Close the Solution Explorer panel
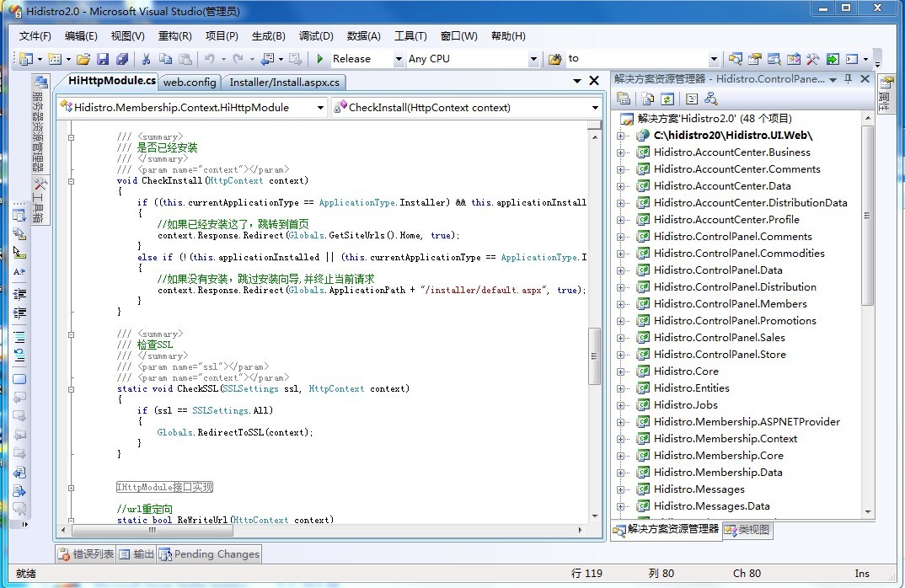The width and height of the screenshot is (905, 588). [x=865, y=79]
